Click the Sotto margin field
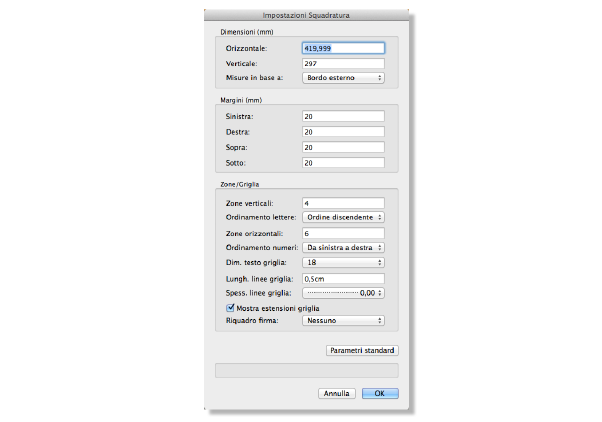This screenshot has width=602, height=422. tap(343, 163)
